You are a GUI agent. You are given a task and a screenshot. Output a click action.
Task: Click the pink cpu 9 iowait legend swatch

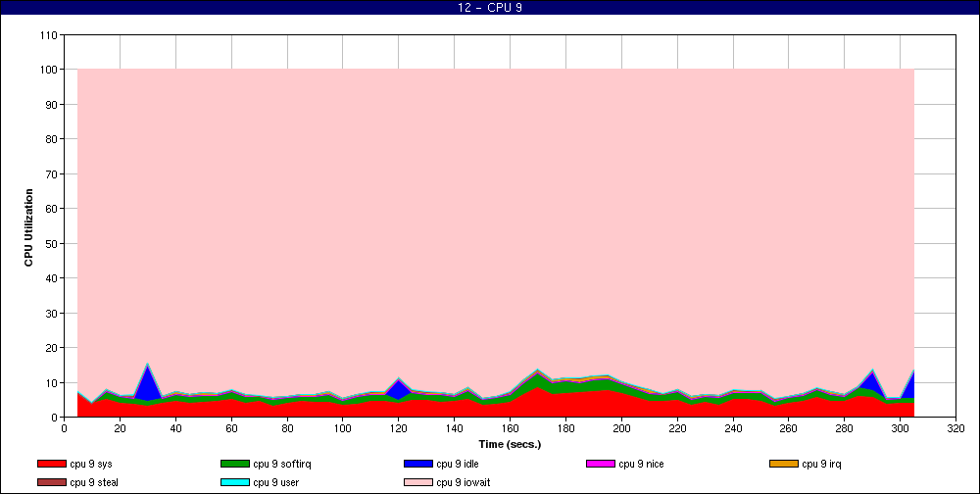tap(418, 483)
